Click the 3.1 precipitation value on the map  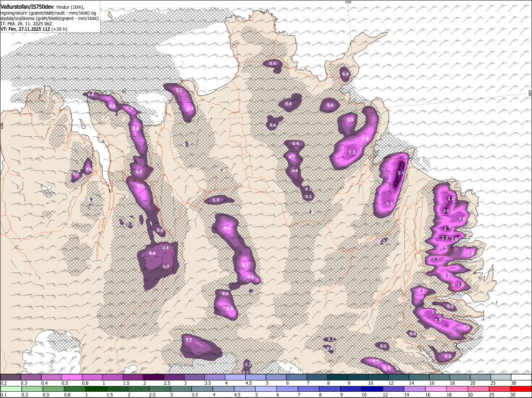click(x=401, y=173)
